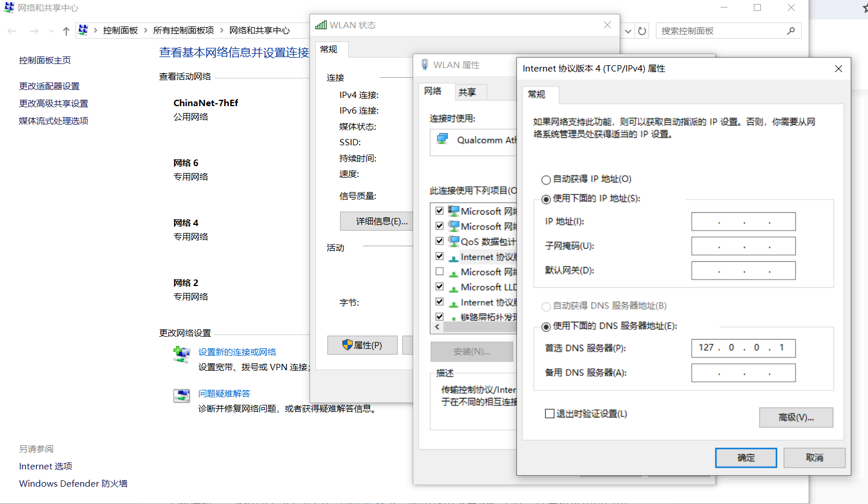Click signal icon in WLAN 状态 title bar

pyautogui.click(x=321, y=25)
